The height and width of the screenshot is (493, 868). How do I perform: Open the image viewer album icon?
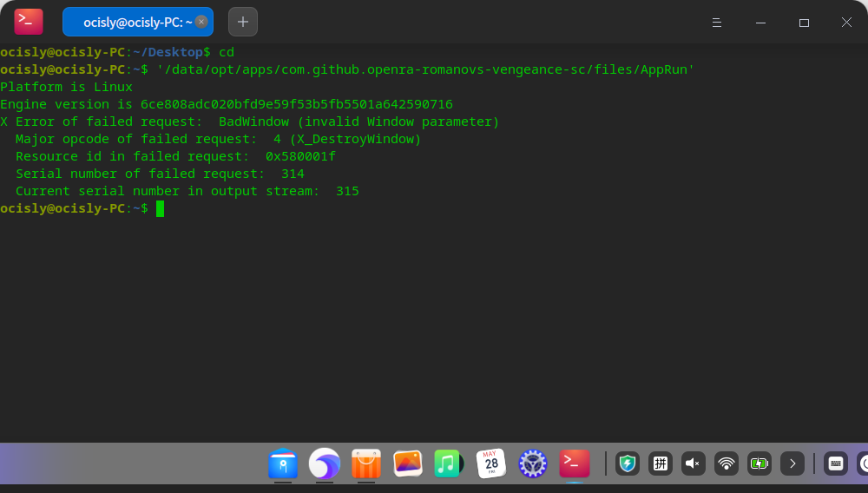point(407,463)
